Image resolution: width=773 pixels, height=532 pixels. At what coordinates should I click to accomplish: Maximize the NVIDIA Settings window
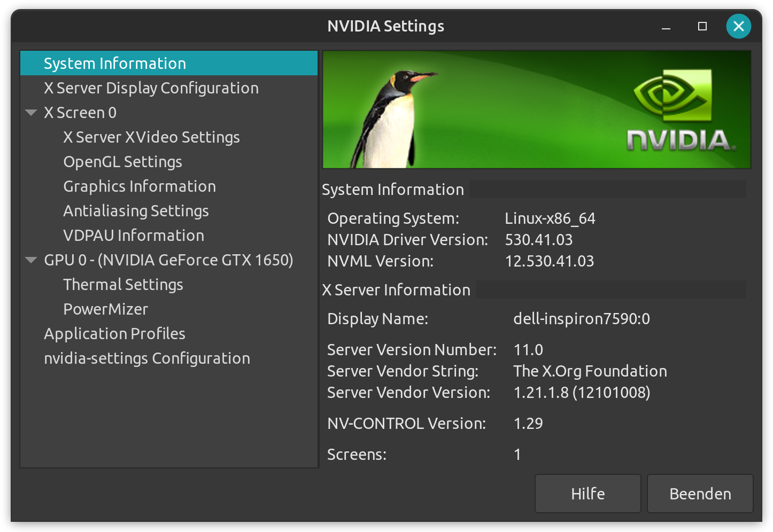pos(702,26)
